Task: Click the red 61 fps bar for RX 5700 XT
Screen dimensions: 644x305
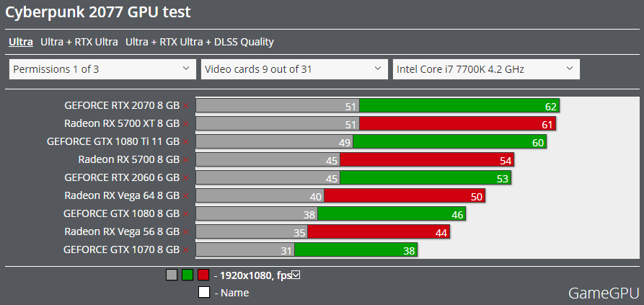Action: tap(458, 123)
